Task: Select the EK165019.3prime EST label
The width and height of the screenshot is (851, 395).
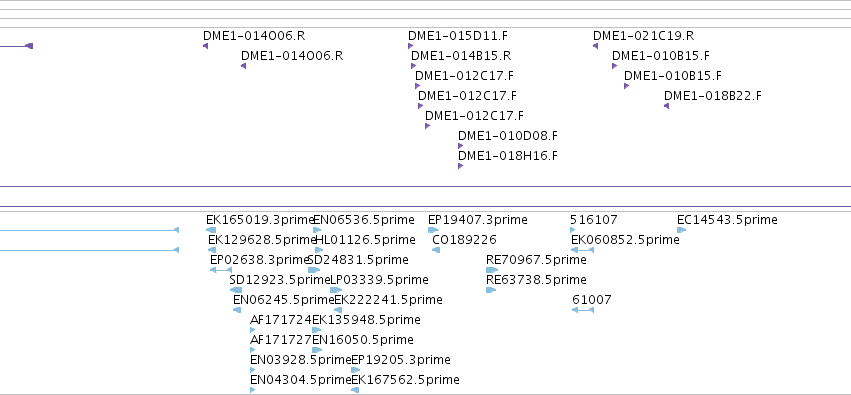Action: pos(261,220)
